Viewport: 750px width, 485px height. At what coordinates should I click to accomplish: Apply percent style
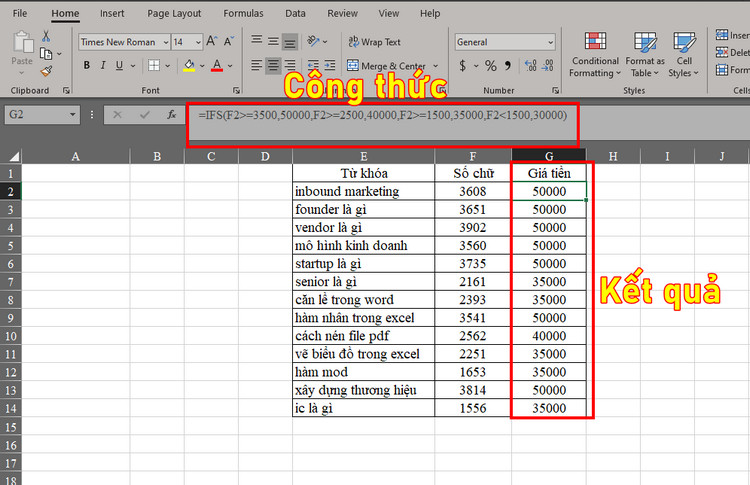(x=491, y=66)
